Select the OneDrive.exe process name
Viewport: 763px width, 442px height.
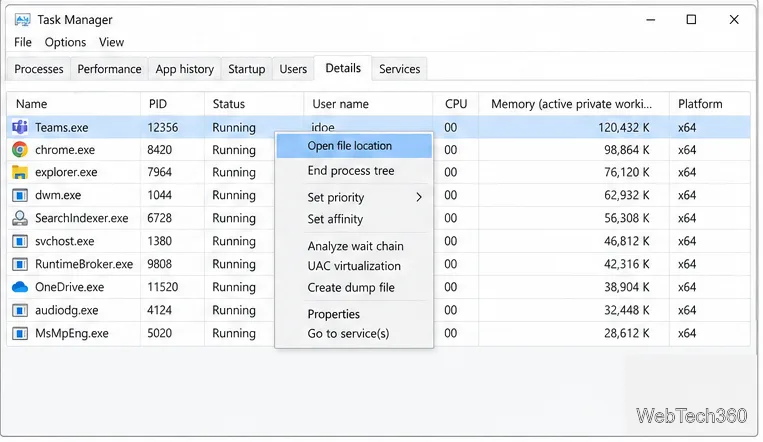coord(70,287)
